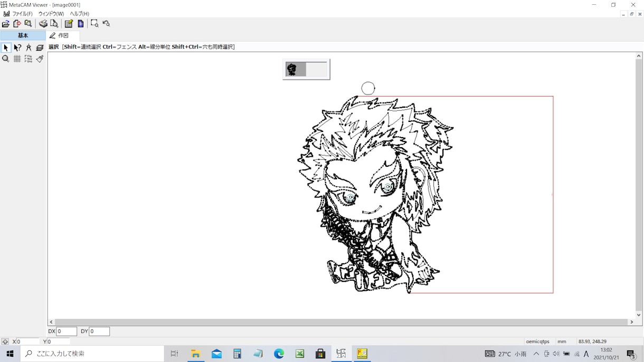644x362 pixels.
Task: Click the taskbar search box
Action: click(93, 354)
